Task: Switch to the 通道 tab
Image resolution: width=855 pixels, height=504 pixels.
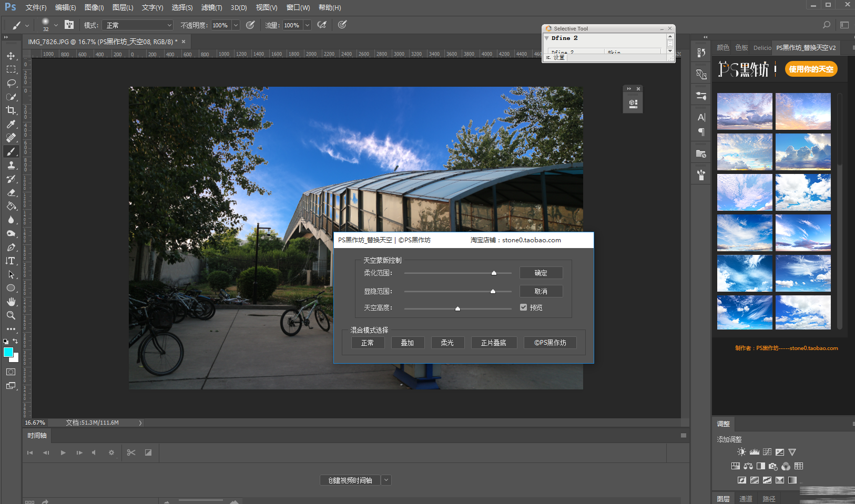Action: click(x=746, y=499)
